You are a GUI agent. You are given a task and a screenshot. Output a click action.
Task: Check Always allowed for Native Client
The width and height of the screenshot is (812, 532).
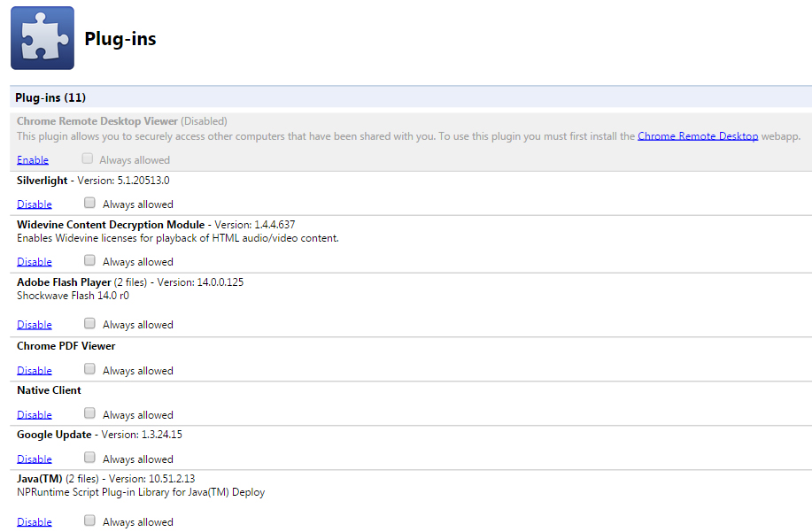89,413
